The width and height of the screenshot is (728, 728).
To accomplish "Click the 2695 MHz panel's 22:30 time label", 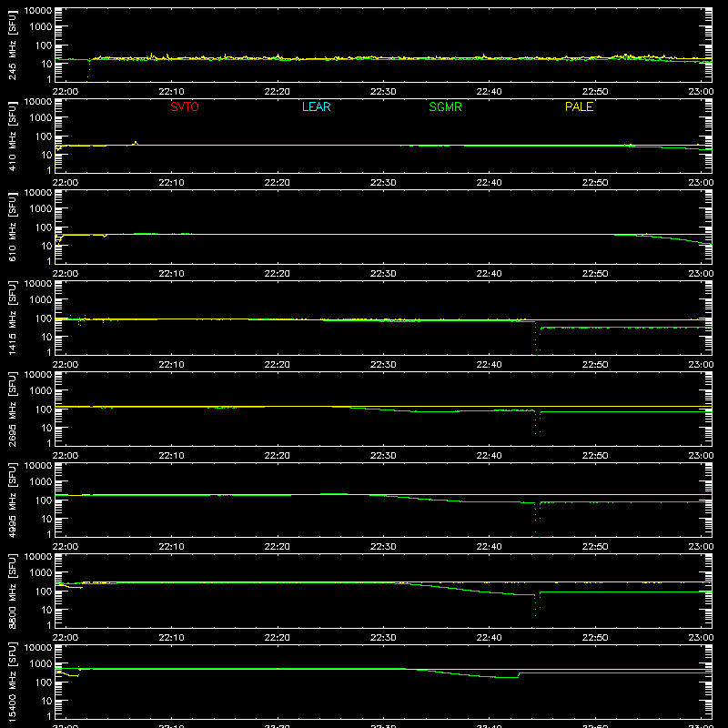I will [x=383, y=456].
